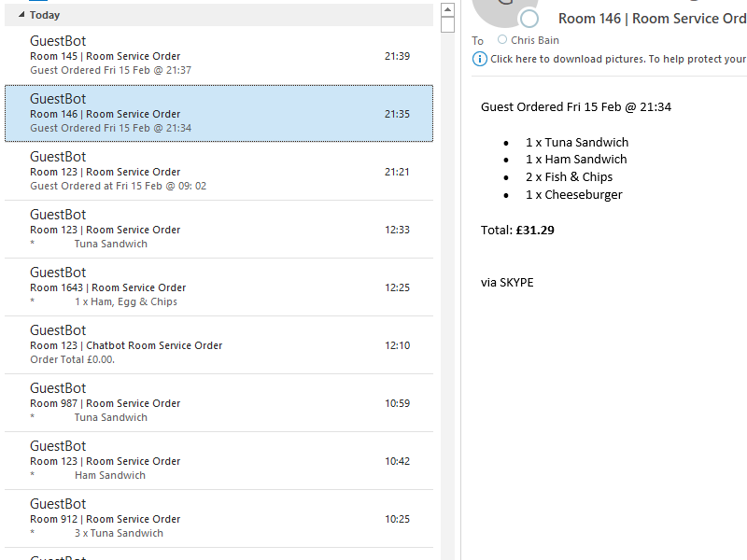Screen dimensions: 747x560
Task: Click the reading pane subject Room 146
Action: tap(652, 19)
